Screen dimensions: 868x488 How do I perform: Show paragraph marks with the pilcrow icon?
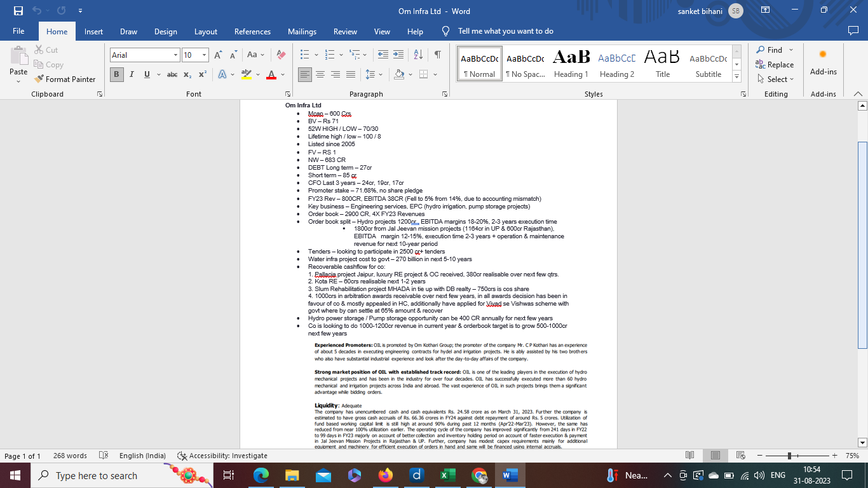click(437, 55)
